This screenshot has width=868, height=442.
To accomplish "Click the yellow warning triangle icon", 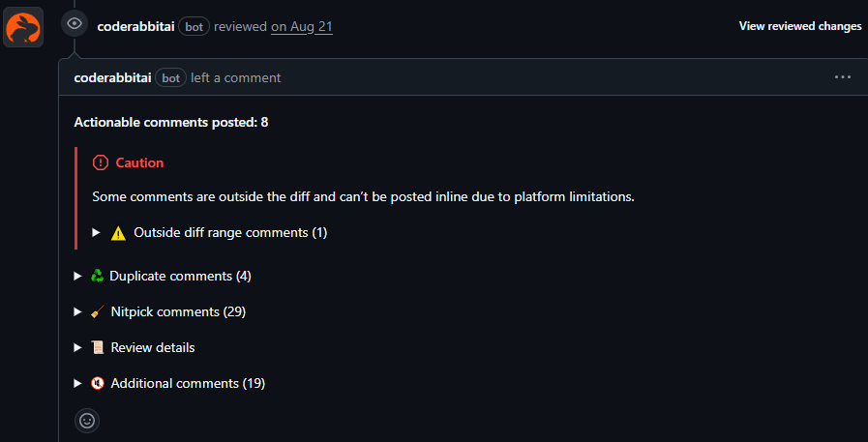I will point(118,233).
